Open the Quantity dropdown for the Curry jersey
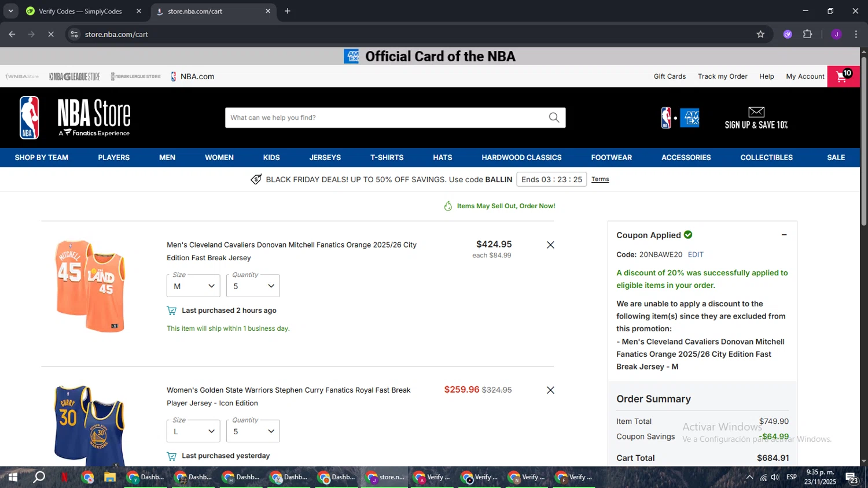868x488 pixels. point(253,431)
